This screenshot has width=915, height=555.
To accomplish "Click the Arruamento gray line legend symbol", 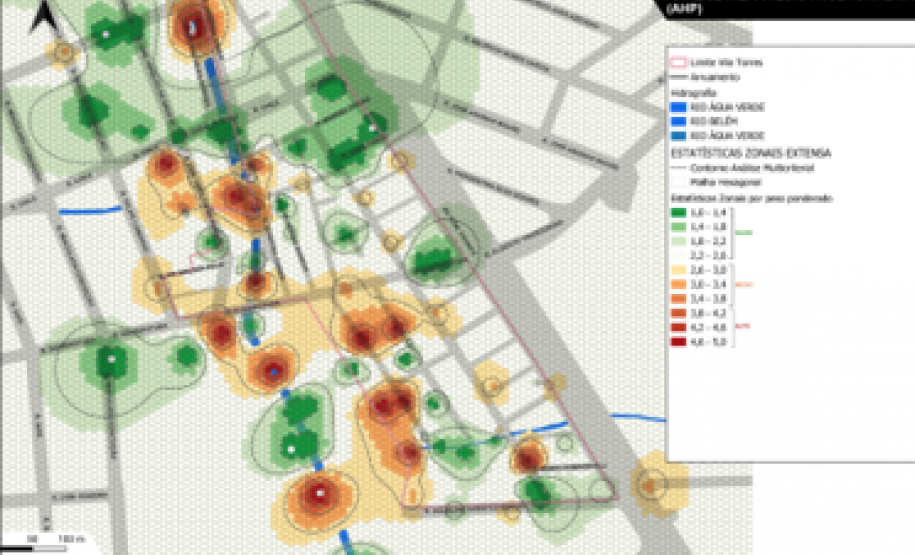I will 677,77.
